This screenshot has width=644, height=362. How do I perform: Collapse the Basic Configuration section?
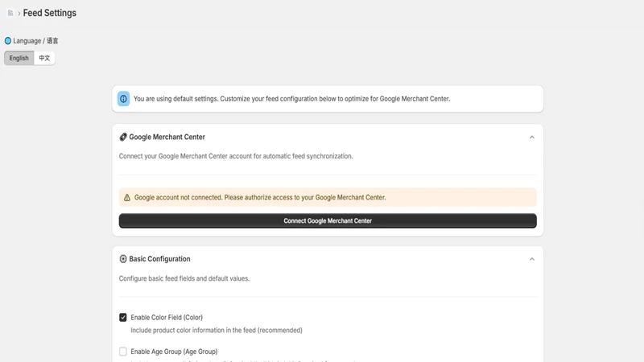pyautogui.click(x=532, y=259)
